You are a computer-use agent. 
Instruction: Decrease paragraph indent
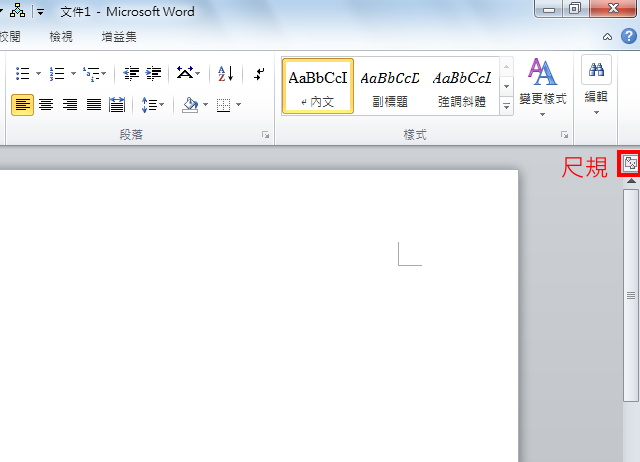point(131,74)
